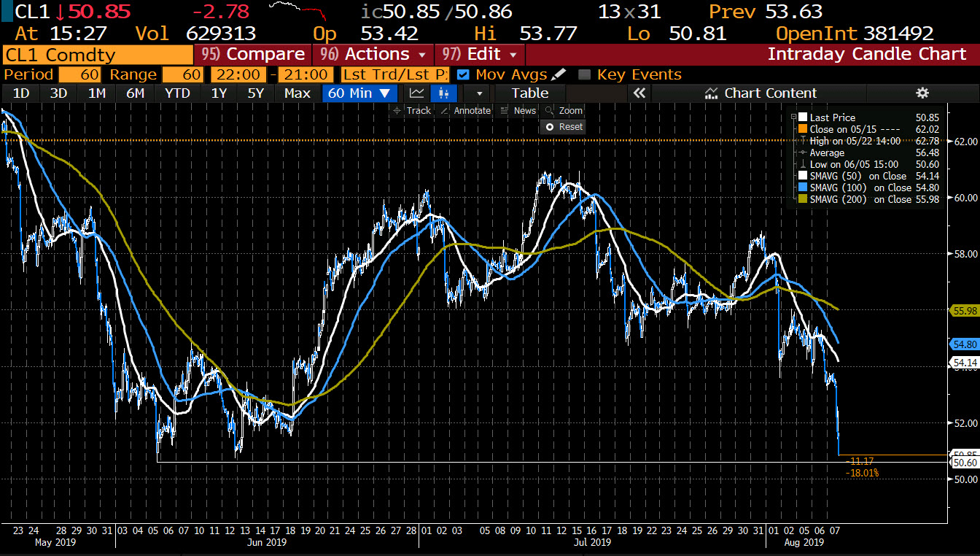980x556 pixels.
Task: Switch to the 3D range tab
Action: tap(58, 93)
